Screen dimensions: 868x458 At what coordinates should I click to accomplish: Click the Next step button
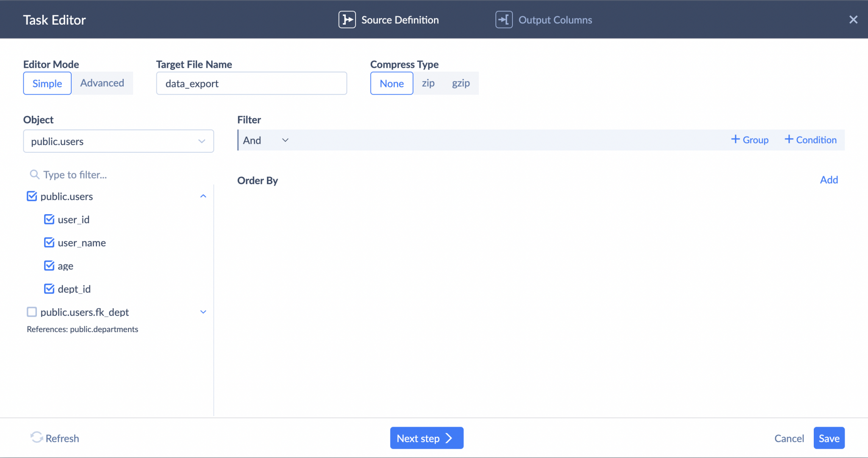coord(426,438)
